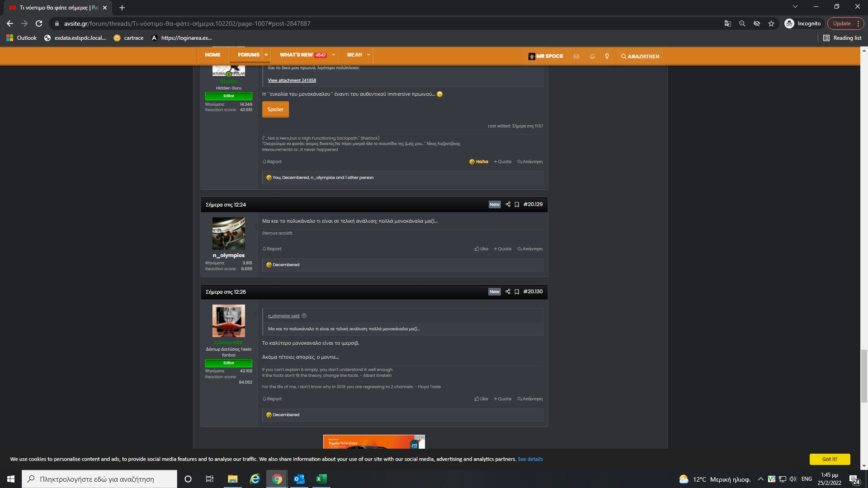The width and height of the screenshot is (868, 488).
Task: Open cartrace bookmark
Action: coord(128,38)
